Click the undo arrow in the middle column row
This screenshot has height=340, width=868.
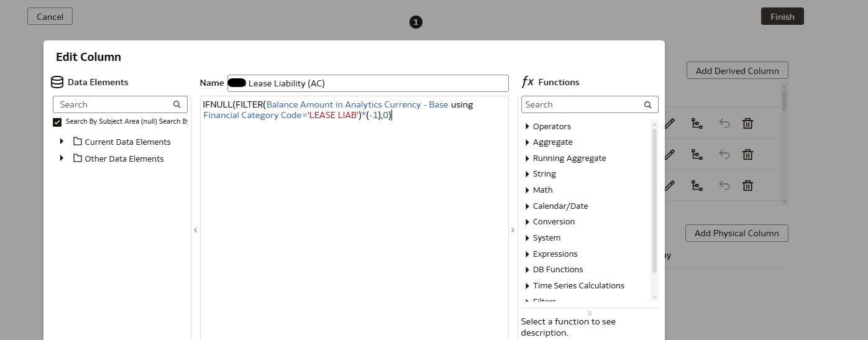coord(724,154)
